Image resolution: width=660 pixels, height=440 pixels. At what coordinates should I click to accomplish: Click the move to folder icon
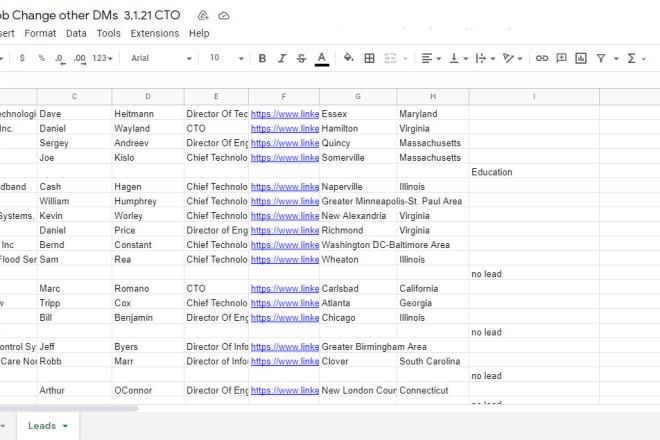point(203,16)
